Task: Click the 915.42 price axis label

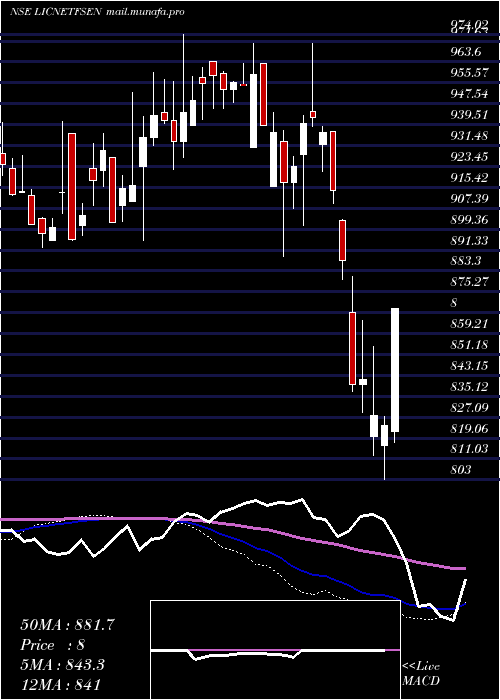Action: (469, 178)
